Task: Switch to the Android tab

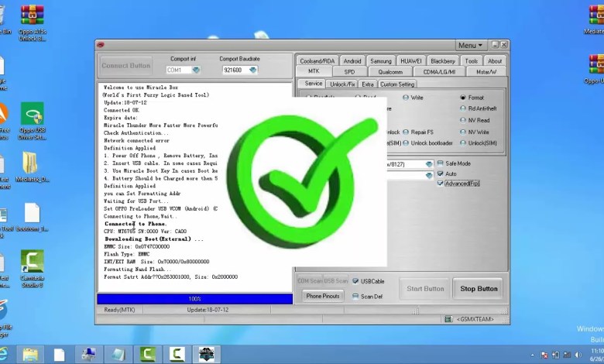Action: tap(352, 61)
